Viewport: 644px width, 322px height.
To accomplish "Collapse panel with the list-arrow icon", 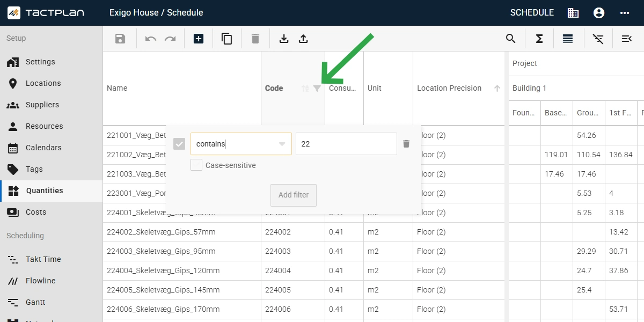I will tap(626, 39).
